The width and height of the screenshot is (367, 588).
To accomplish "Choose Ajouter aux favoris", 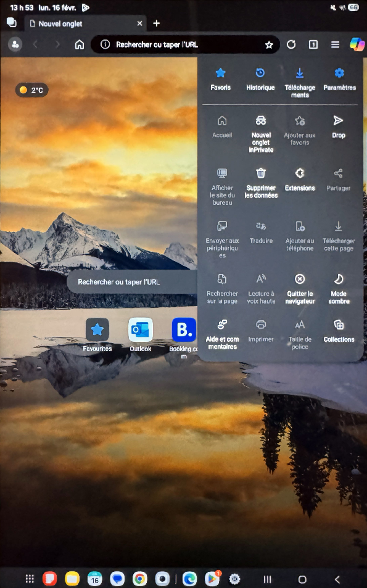I will click(x=300, y=131).
